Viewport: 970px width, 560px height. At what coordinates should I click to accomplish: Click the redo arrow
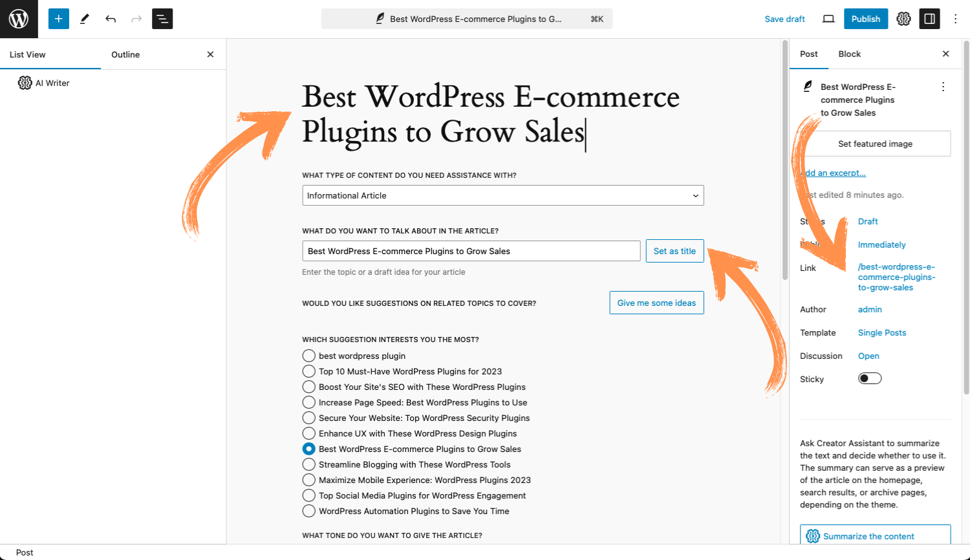[x=136, y=19]
